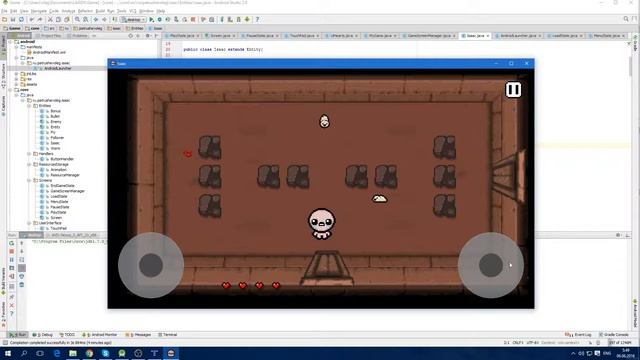Open the Gradle Console tab
This screenshot has height=360, width=640.
(x=613, y=335)
